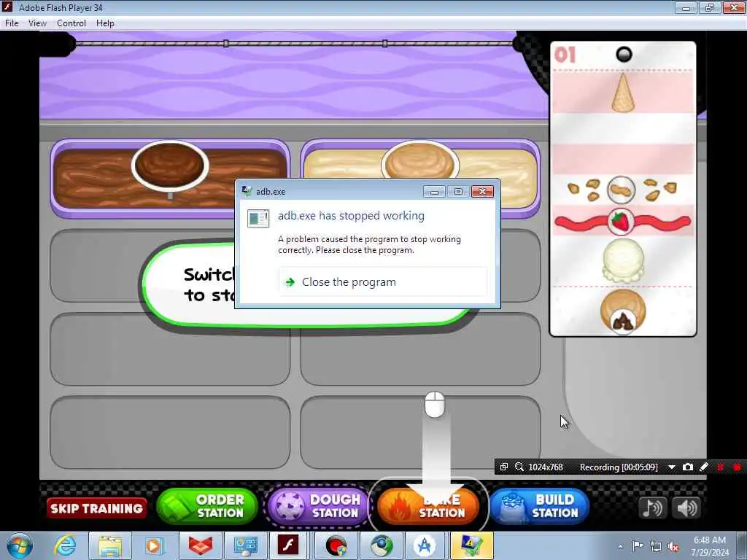
Task: Click the order number 01 on the ticket
Action: [x=565, y=55]
